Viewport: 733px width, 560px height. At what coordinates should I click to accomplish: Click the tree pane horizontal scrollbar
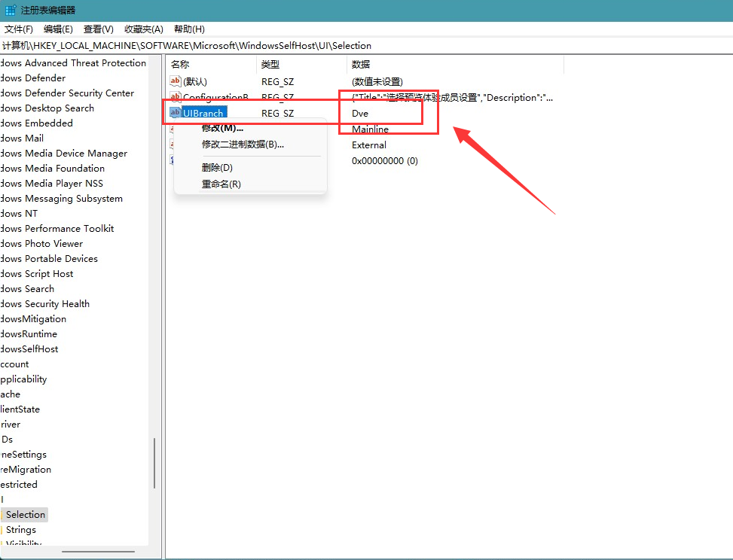click(x=98, y=552)
